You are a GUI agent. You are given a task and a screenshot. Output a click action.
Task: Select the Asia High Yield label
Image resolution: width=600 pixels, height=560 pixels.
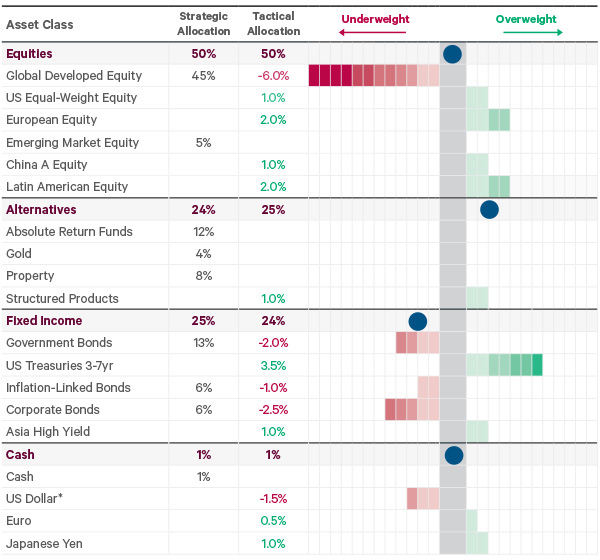(48, 432)
